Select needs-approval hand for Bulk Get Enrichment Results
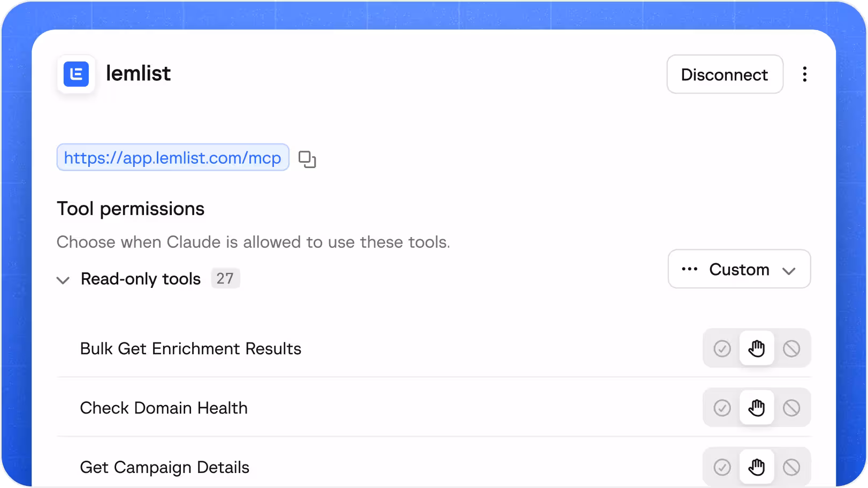The height and width of the screenshot is (488, 868). tap(757, 349)
